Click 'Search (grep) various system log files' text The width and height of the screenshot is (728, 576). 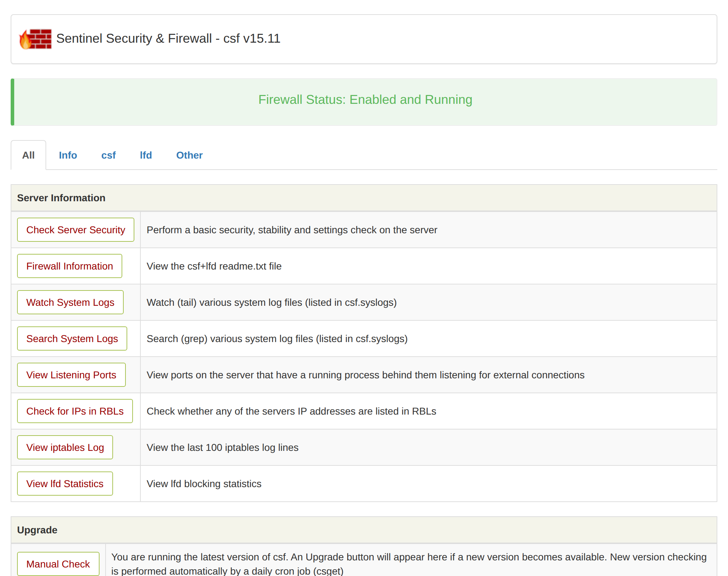pyautogui.click(x=277, y=338)
